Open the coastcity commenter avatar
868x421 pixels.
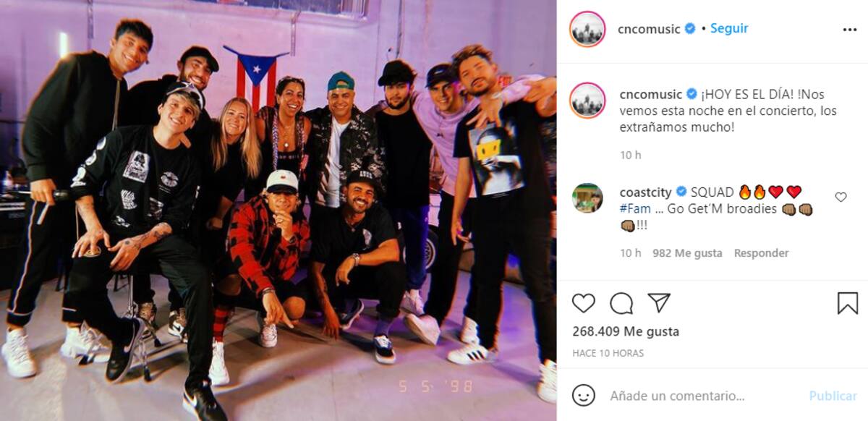coord(587,198)
